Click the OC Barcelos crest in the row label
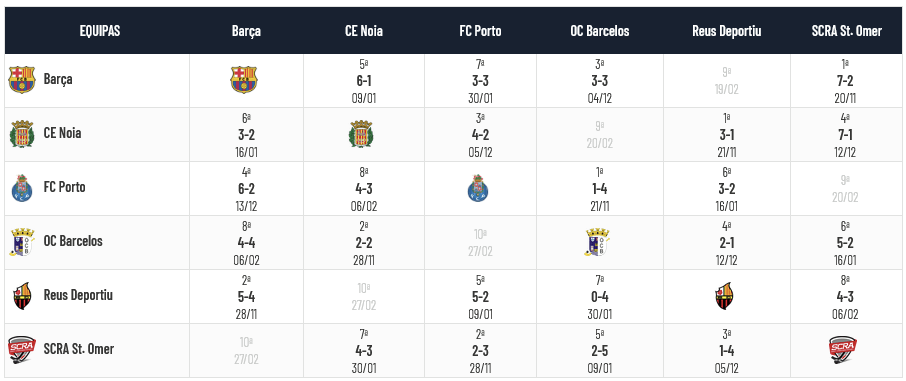Screen dimensions: 906x381 click(22, 242)
